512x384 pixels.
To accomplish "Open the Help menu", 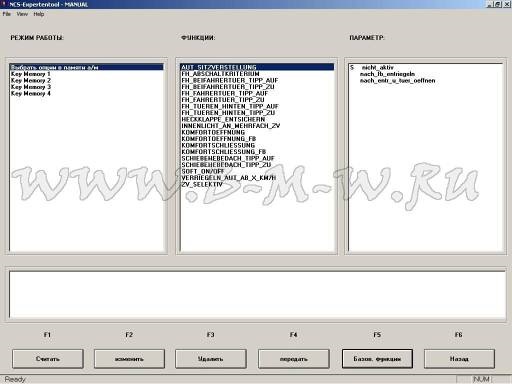I will point(39,14).
